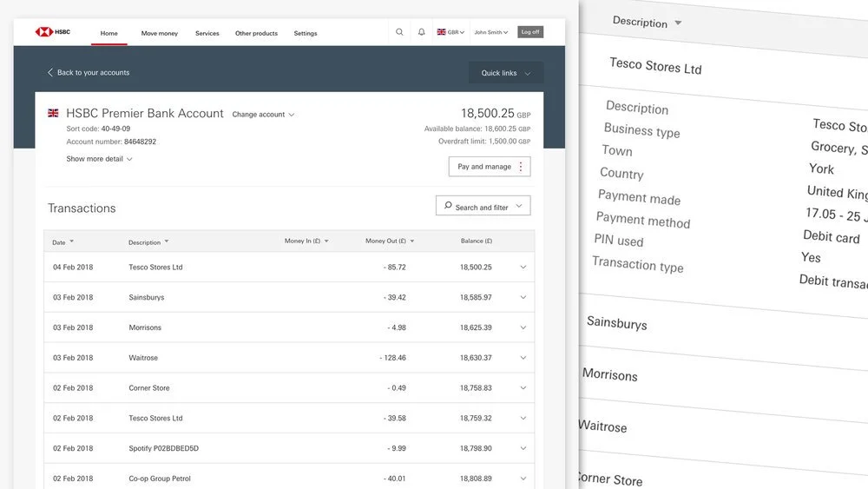Sort by Money In column
Screen dimensions: 868x489
pos(306,241)
